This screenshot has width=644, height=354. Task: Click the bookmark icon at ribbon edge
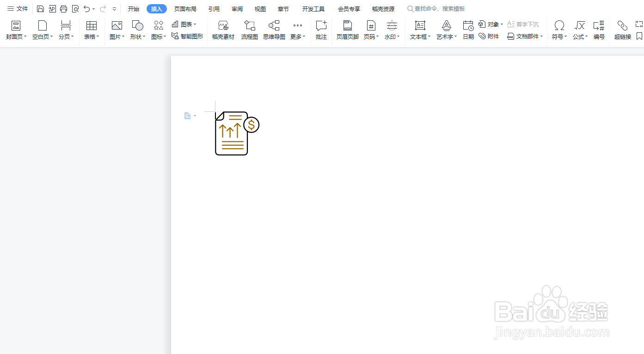(639, 36)
